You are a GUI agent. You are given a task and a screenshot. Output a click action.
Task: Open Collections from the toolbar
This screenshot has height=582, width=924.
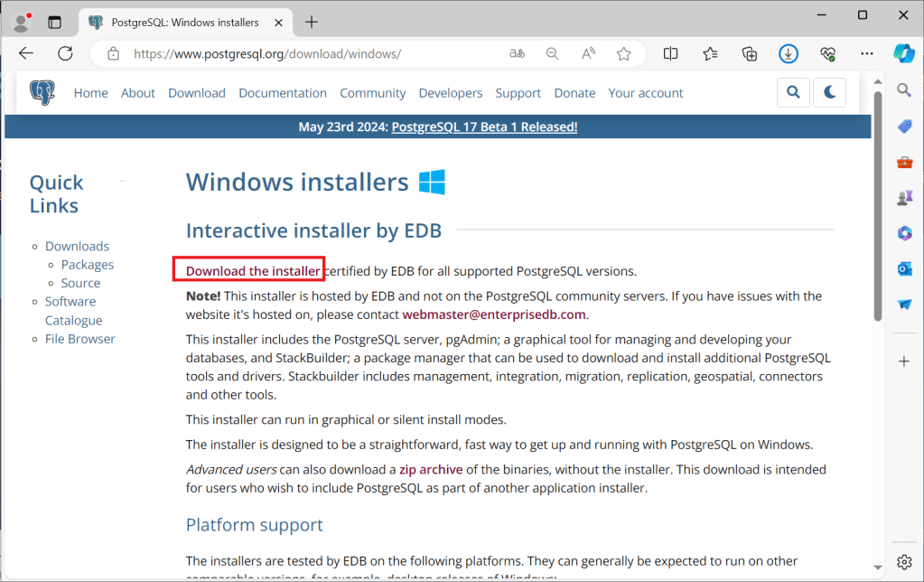pos(749,53)
